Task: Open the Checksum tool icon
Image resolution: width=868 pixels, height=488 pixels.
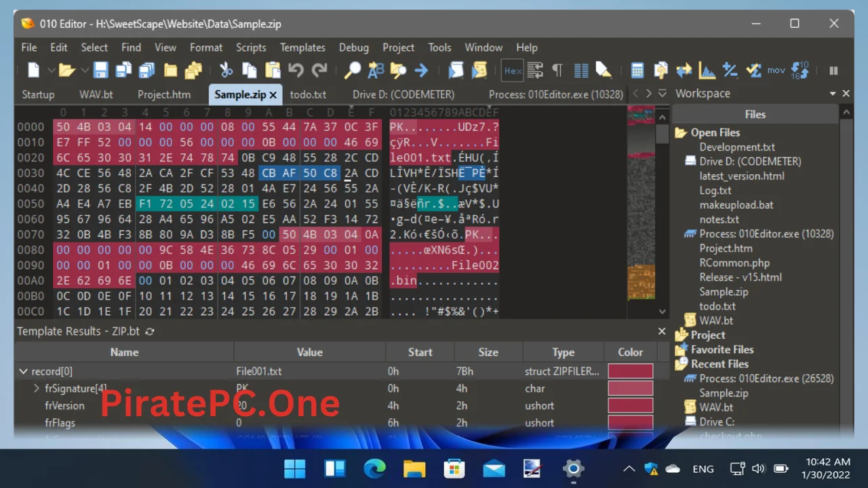Action: [x=753, y=70]
